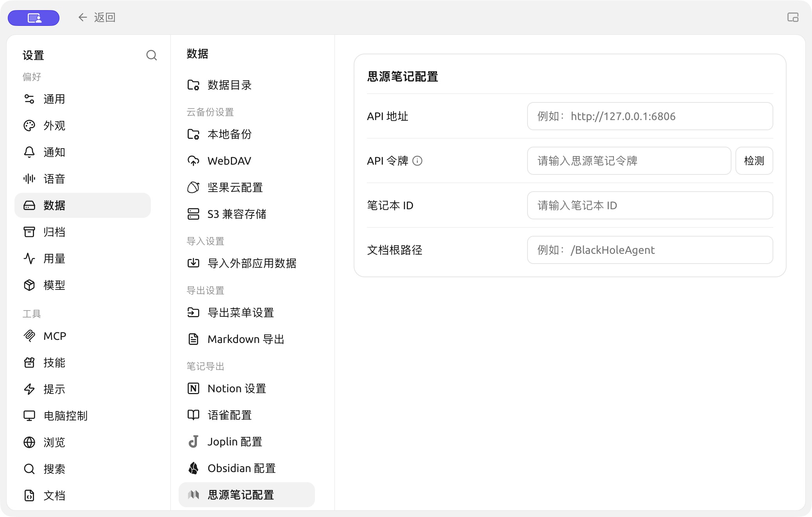
Task: Open 搜索 search settings
Action: [82, 469]
